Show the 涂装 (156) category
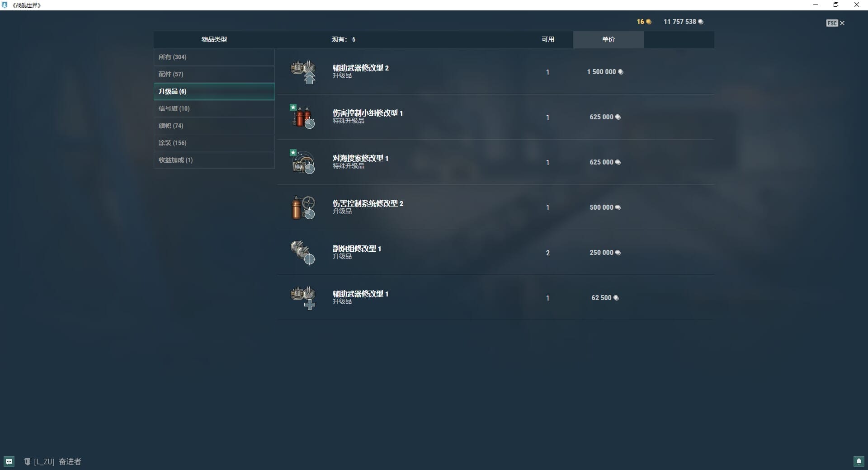This screenshot has width=868, height=470. click(x=214, y=143)
